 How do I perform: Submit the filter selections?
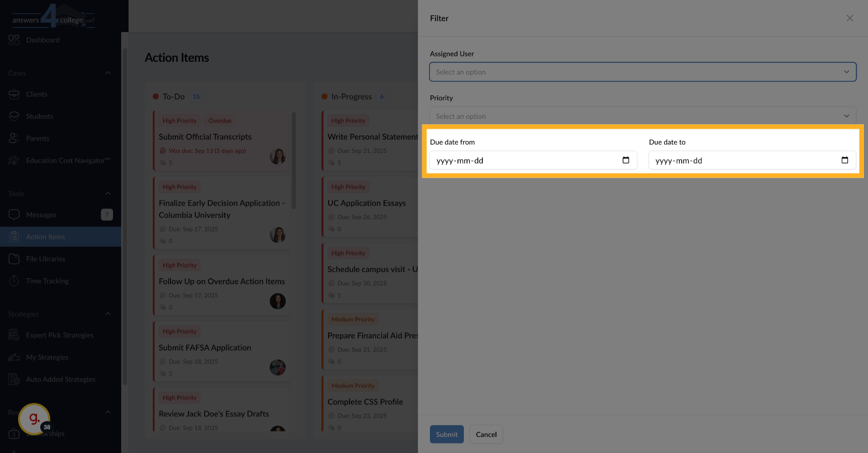tap(447, 434)
